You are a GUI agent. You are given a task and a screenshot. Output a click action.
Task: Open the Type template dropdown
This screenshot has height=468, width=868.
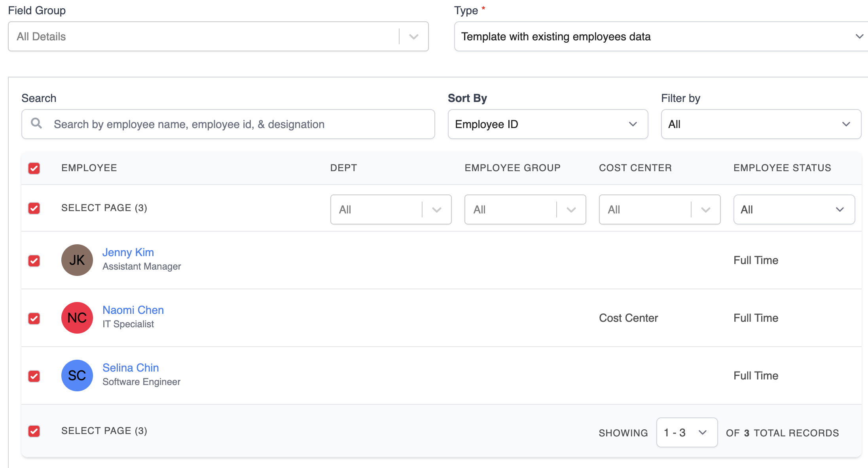click(x=661, y=37)
